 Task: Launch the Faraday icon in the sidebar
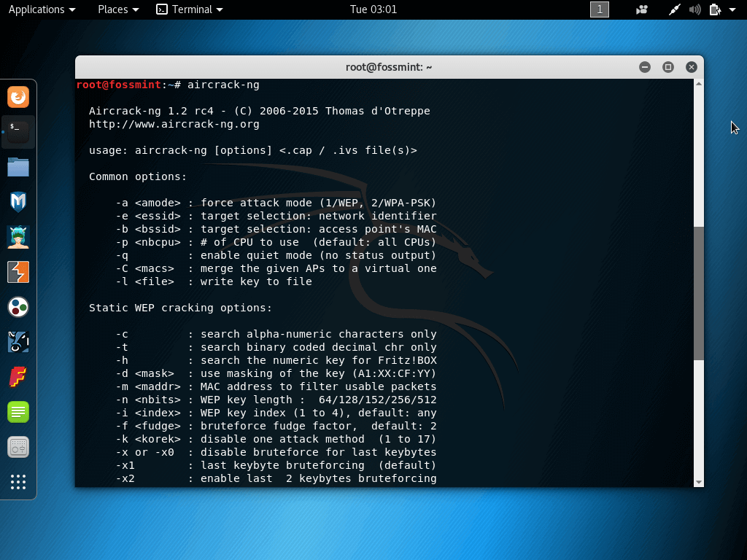coord(18,377)
